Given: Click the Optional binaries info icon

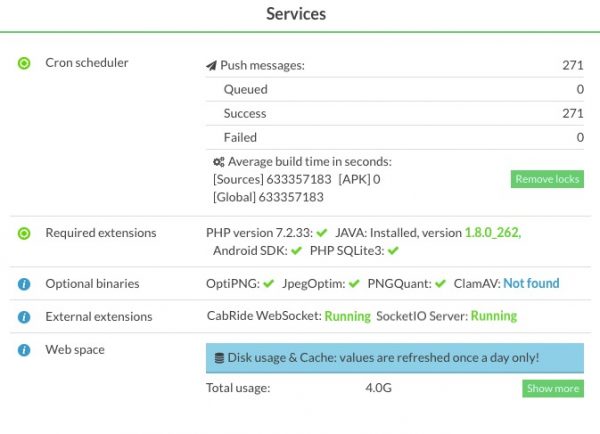Looking at the screenshot, I should (24, 284).
